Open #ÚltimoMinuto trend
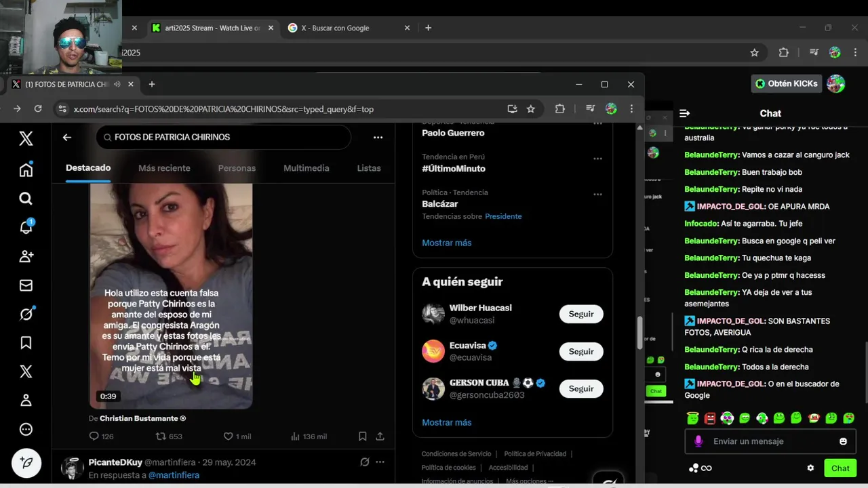Viewport: 868px width, 488px height. coord(454,169)
